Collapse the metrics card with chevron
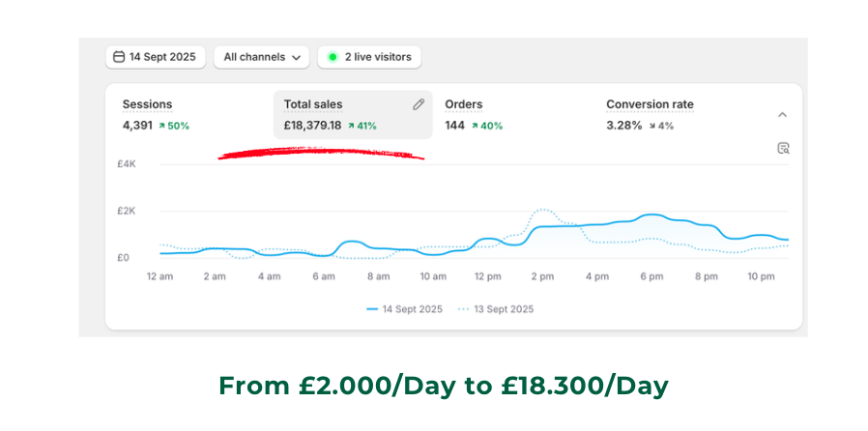The width and height of the screenshot is (868, 431). coord(782,114)
